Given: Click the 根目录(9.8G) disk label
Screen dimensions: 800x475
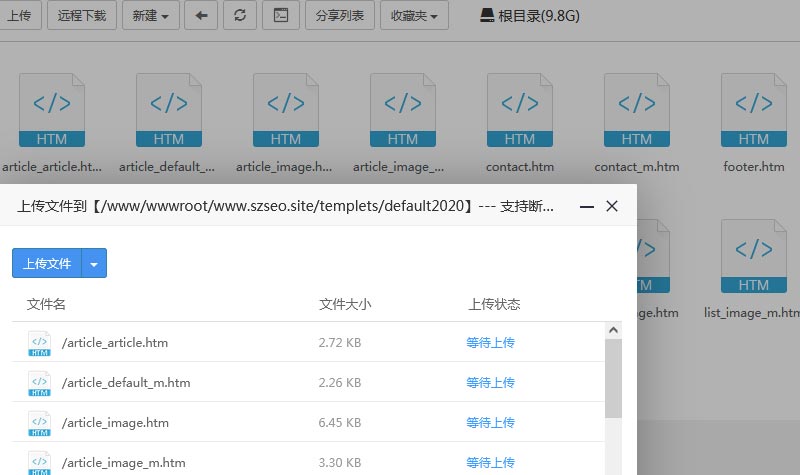Looking at the screenshot, I should pyautogui.click(x=530, y=16).
